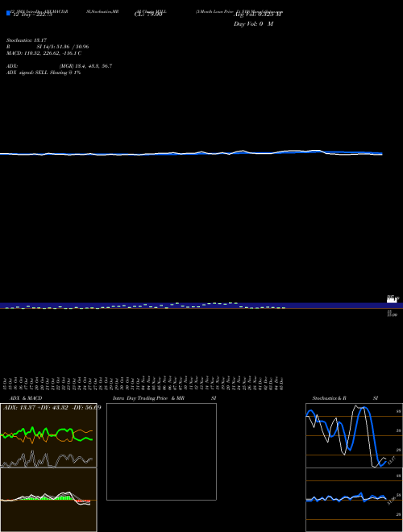Viewport: 403px width, 532px height.
Task: Click the 'Avg Vol: 0.325 M' text
Action: [x=258, y=15]
